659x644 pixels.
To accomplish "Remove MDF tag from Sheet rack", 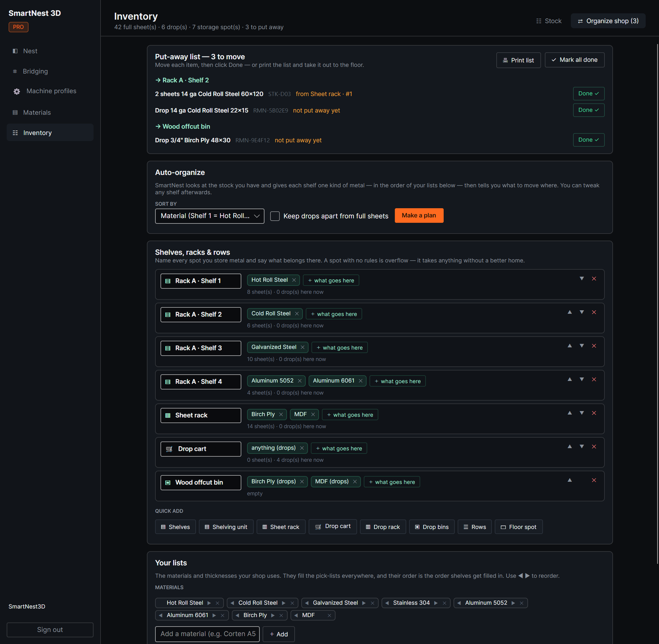I will (313, 415).
